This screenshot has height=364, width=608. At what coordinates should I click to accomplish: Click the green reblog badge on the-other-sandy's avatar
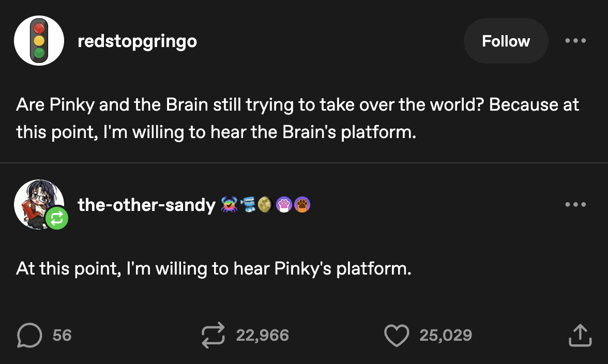pyautogui.click(x=57, y=219)
